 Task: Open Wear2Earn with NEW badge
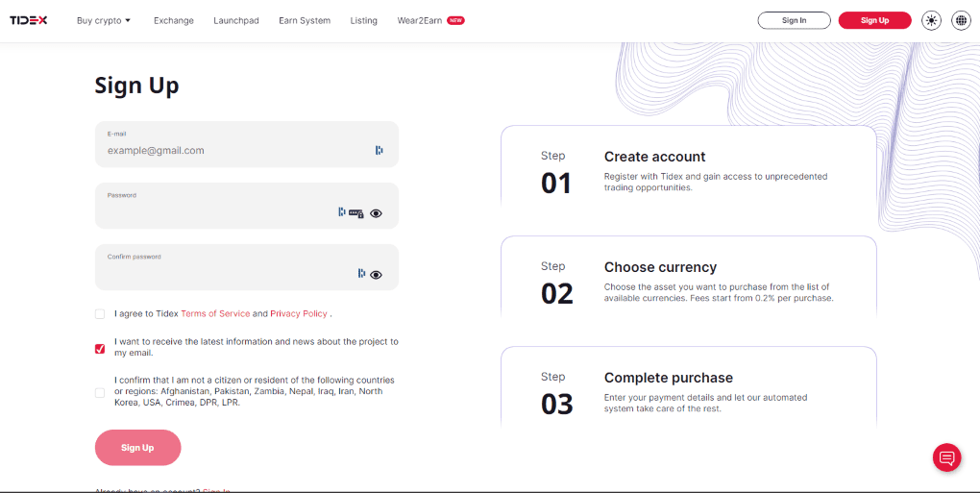pos(430,20)
